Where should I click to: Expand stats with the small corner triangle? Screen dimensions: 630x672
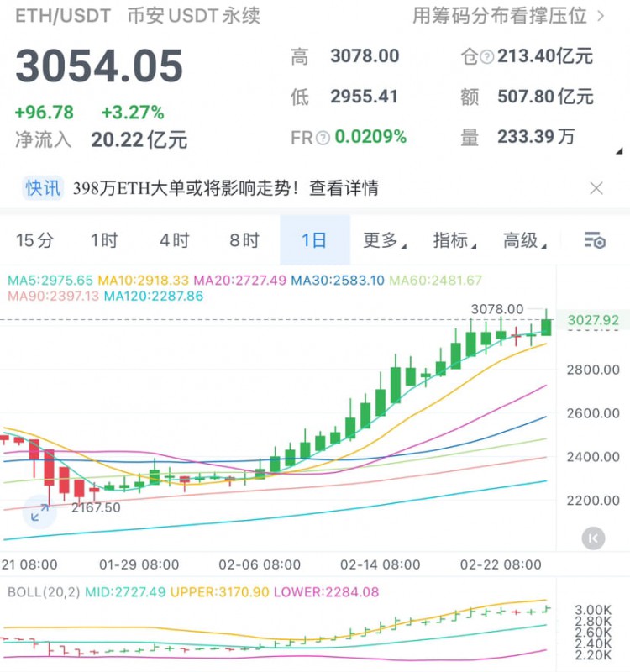tap(619, 151)
